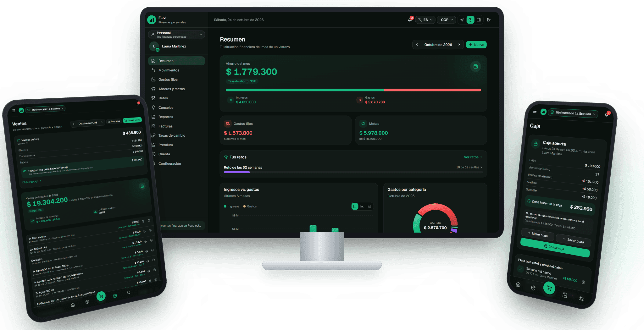
Task: Tap the hamburger menu on the phone
Action: 535,111
